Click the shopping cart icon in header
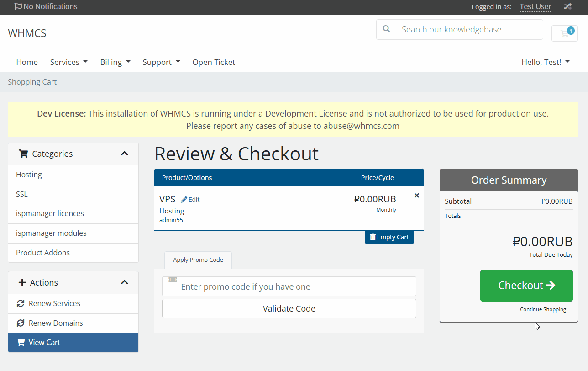Viewport: 588px width, 371px height. [565, 33]
